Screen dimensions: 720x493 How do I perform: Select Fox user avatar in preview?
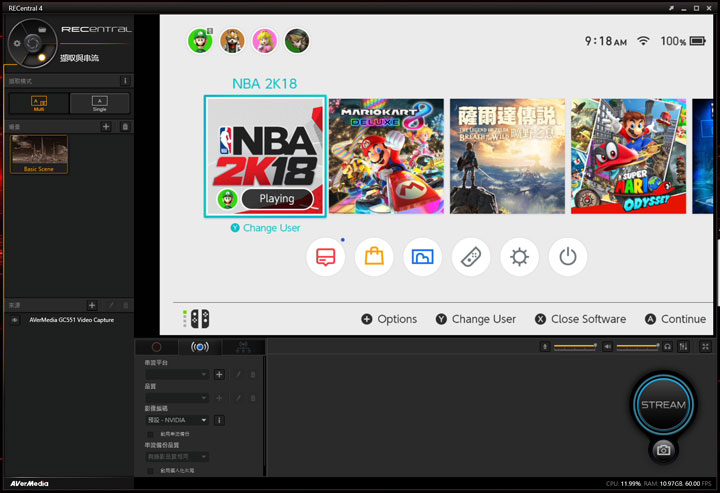point(232,41)
